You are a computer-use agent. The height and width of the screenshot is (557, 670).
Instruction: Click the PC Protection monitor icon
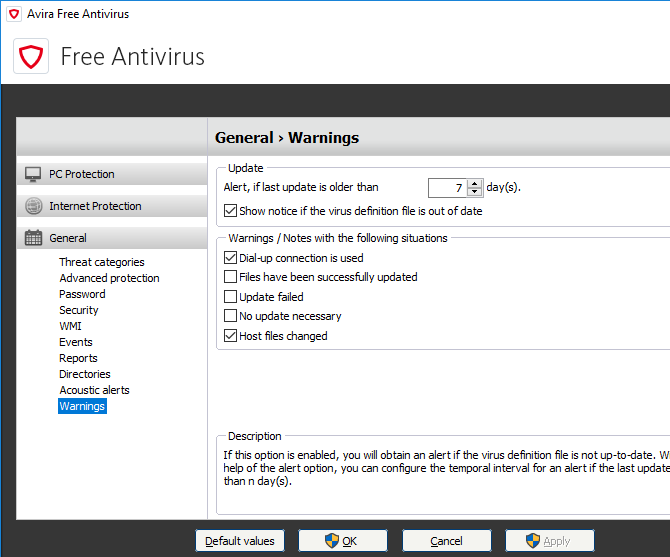pos(33,174)
